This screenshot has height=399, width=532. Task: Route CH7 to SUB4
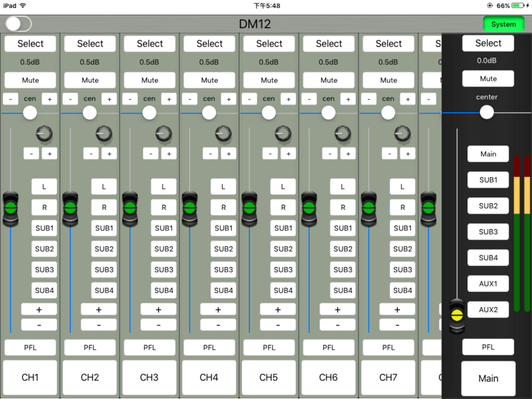point(402,290)
